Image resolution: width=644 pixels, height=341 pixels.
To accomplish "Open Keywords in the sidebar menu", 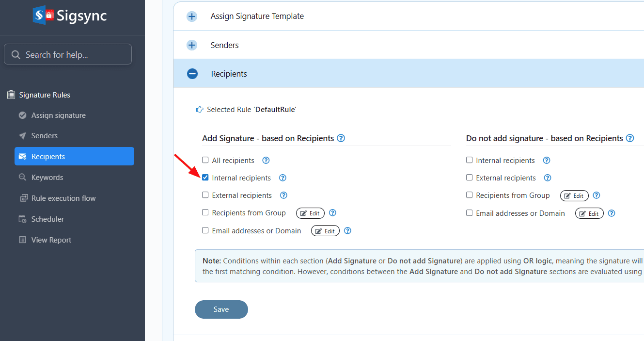I will point(47,178).
